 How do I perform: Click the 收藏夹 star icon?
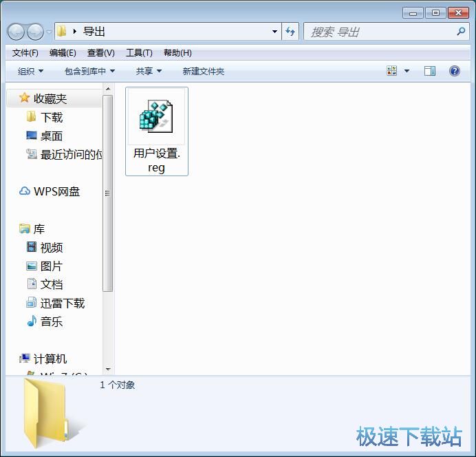[x=24, y=98]
